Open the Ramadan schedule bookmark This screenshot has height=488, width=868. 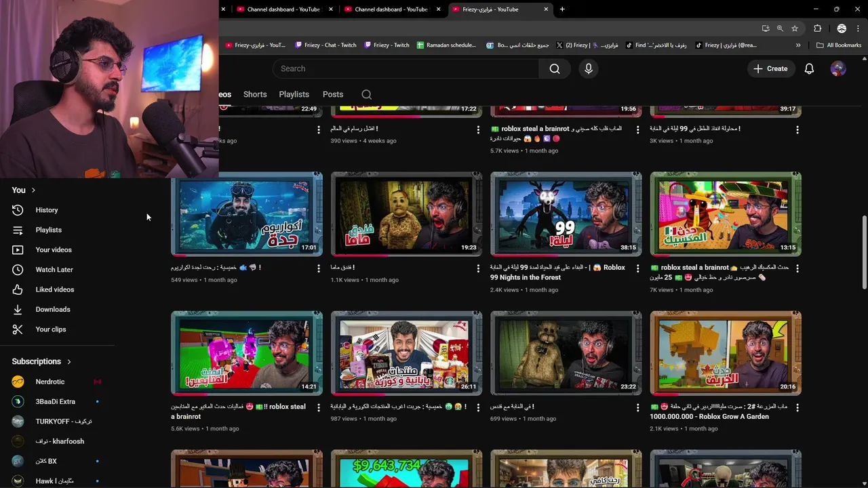click(446, 45)
